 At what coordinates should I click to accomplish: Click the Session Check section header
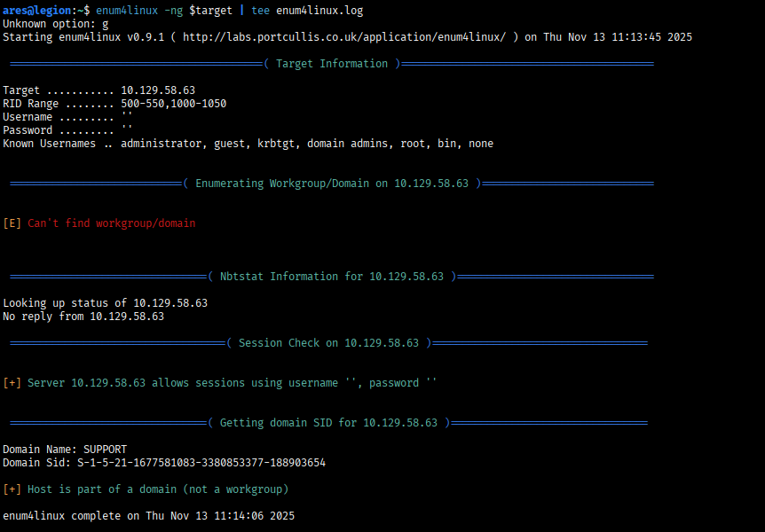pyautogui.click(x=329, y=343)
